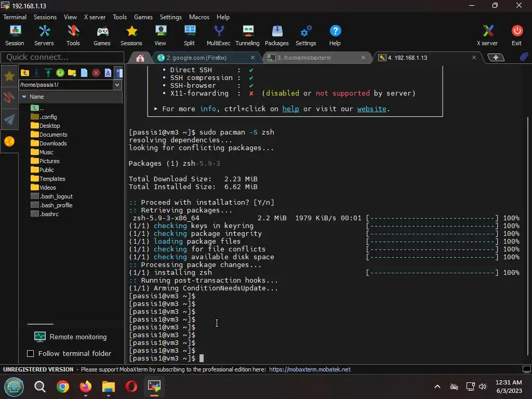This screenshot has width=532, height=399.
Task: Open the Sessions star toolbar icon
Action: pos(131,35)
